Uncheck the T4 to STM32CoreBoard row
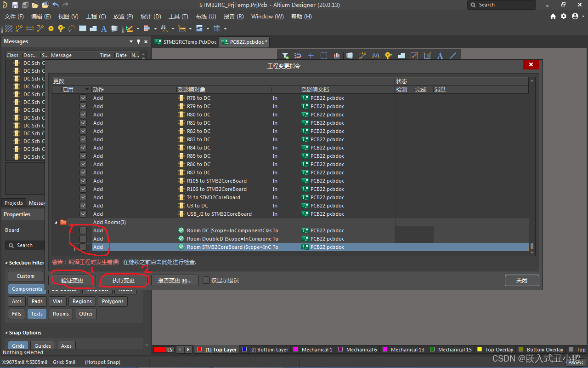Image resolution: width=588 pixels, height=368 pixels. point(83,197)
